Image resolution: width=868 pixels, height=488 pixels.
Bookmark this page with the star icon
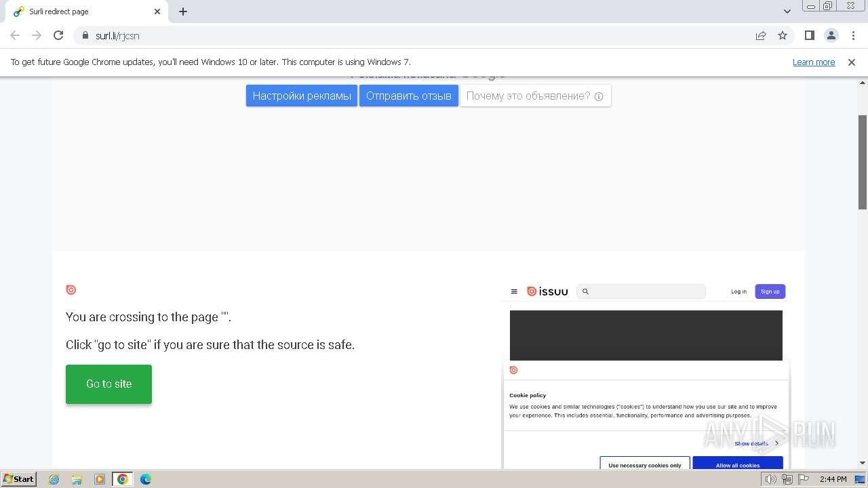tap(783, 35)
